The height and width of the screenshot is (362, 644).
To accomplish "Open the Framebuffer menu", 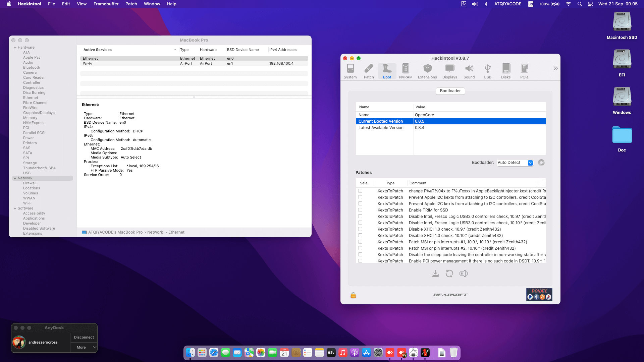I will pos(106,4).
